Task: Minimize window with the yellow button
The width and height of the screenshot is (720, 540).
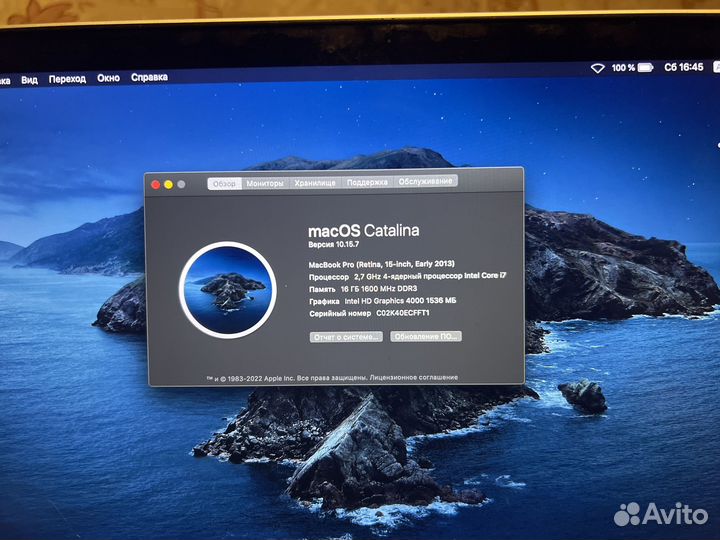Action: (169, 185)
